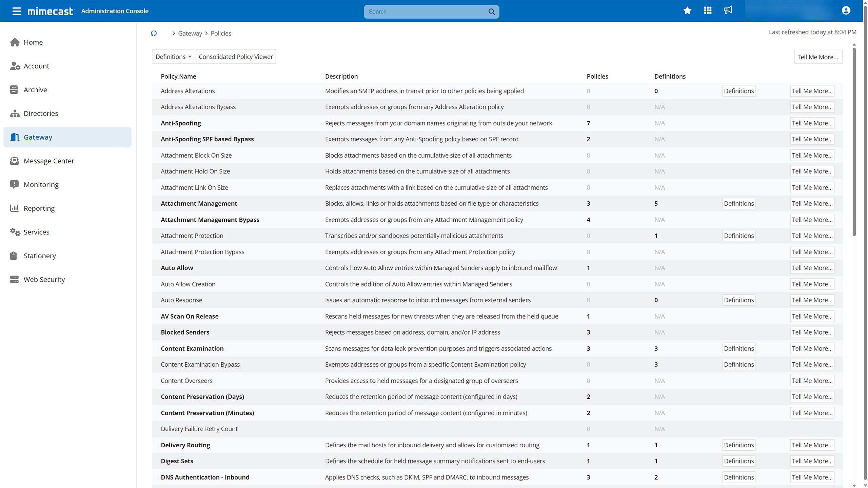Open the apps grid icon
The width and height of the screenshot is (868, 488).
pos(708,11)
